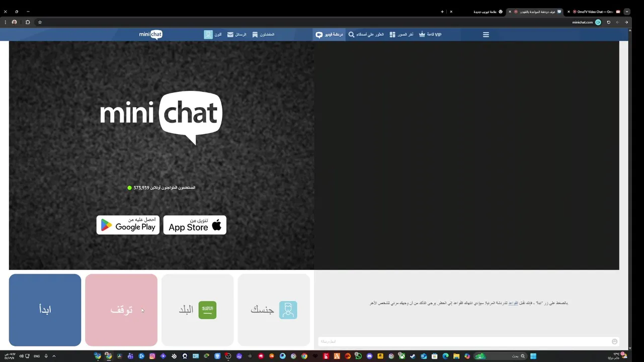Open Microsoft Edge from the taskbar
This screenshot has height=362, width=644.
click(445, 356)
